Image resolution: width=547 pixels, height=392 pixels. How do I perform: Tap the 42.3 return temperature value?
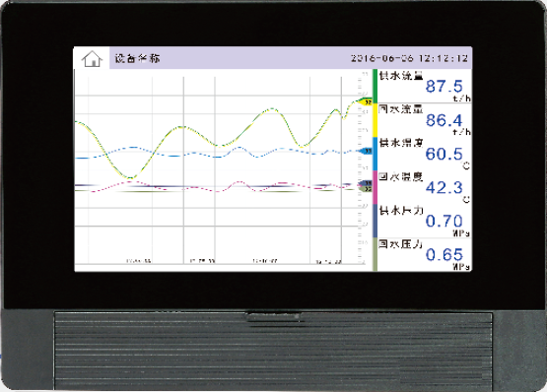click(444, 188)
